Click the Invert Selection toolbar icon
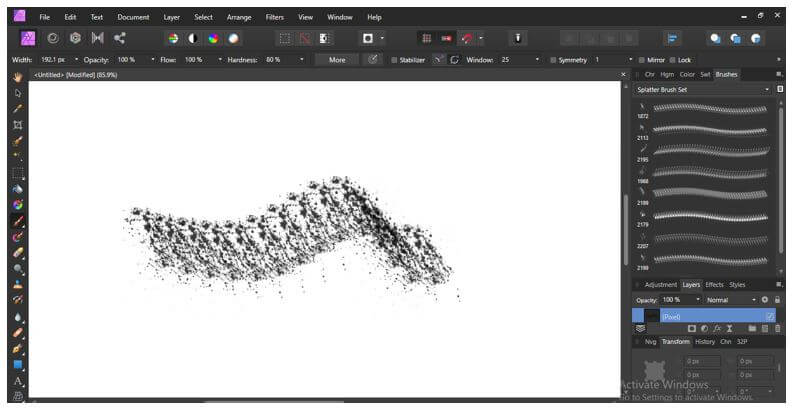 [x=324, y=38]
